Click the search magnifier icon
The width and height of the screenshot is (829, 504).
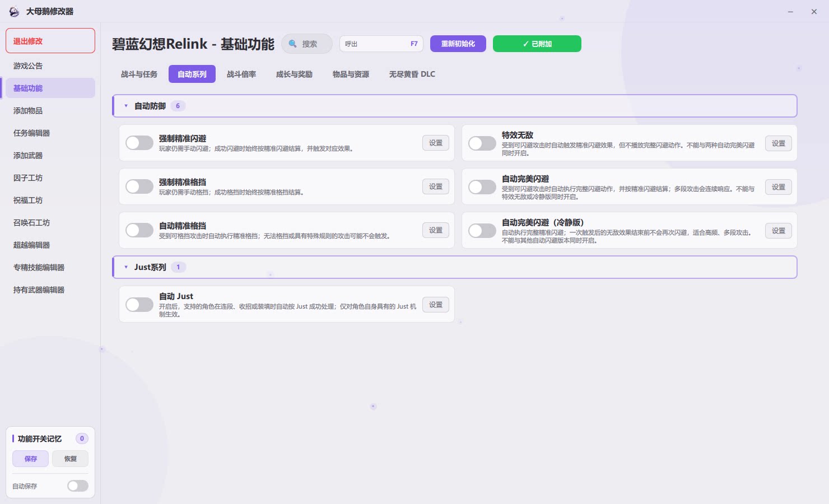point(292,44)
